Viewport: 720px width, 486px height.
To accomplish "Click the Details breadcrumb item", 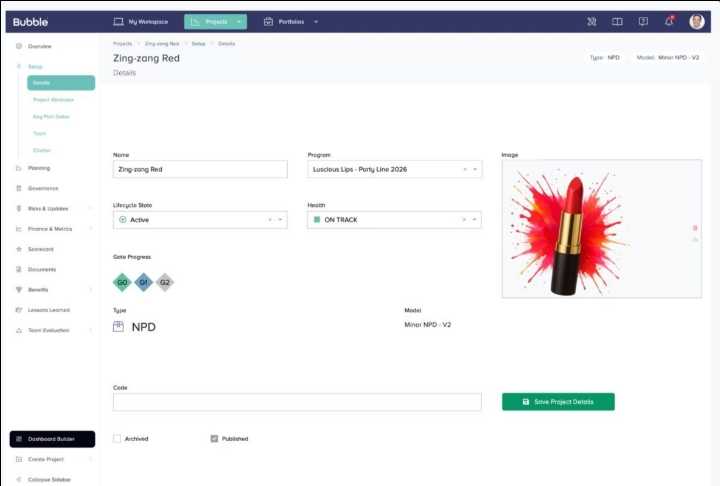I will 226,44.
